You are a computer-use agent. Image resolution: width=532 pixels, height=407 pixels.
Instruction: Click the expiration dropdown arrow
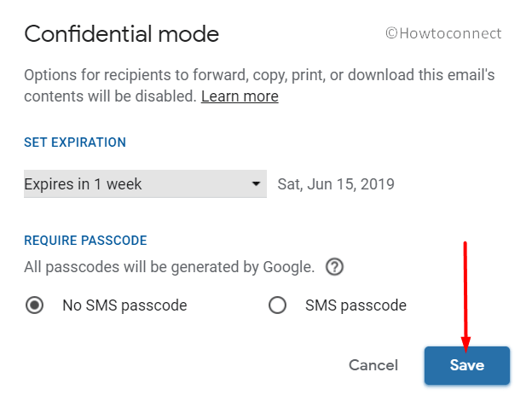click(x=256, y=184)
